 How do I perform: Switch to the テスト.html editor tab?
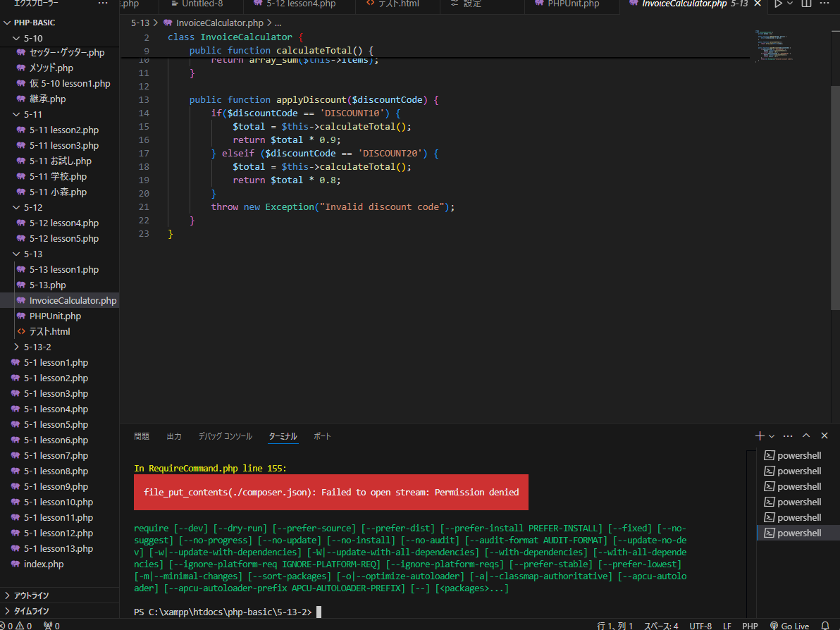tap(397, 4)
